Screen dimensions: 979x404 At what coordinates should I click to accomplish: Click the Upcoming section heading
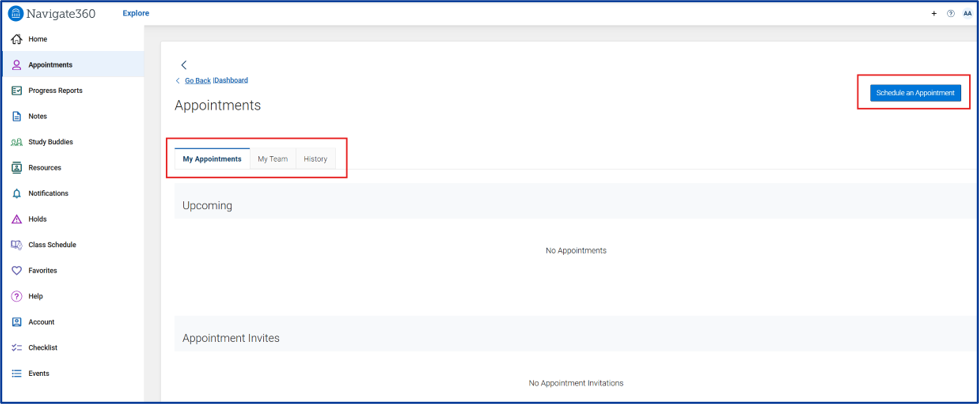tap(207, 206)
